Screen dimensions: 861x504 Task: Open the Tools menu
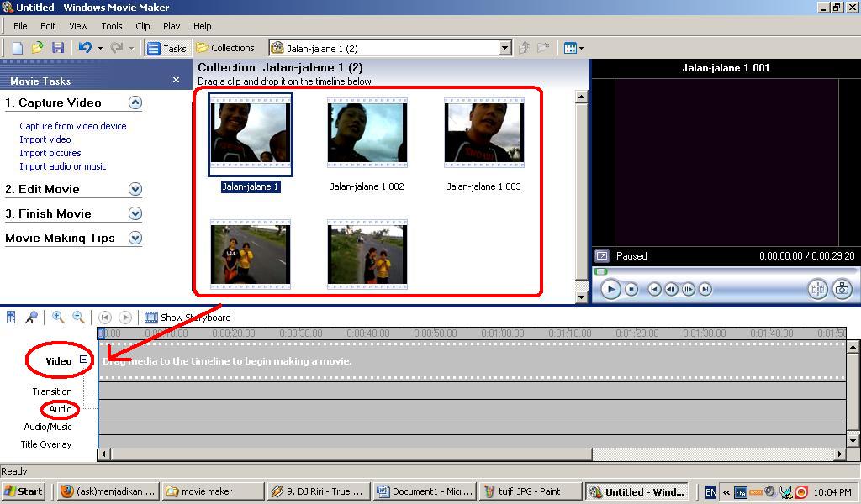[x=111, y=26]
